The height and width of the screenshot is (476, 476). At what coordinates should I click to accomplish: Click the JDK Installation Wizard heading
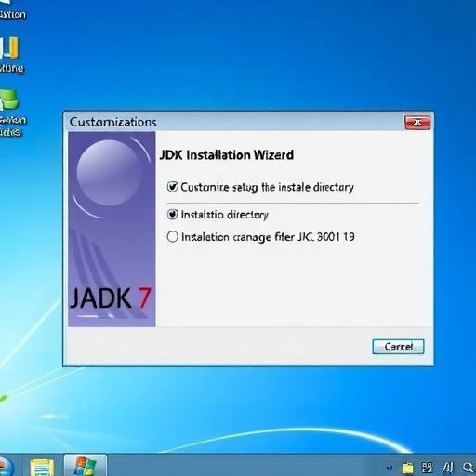click(227, 155)
